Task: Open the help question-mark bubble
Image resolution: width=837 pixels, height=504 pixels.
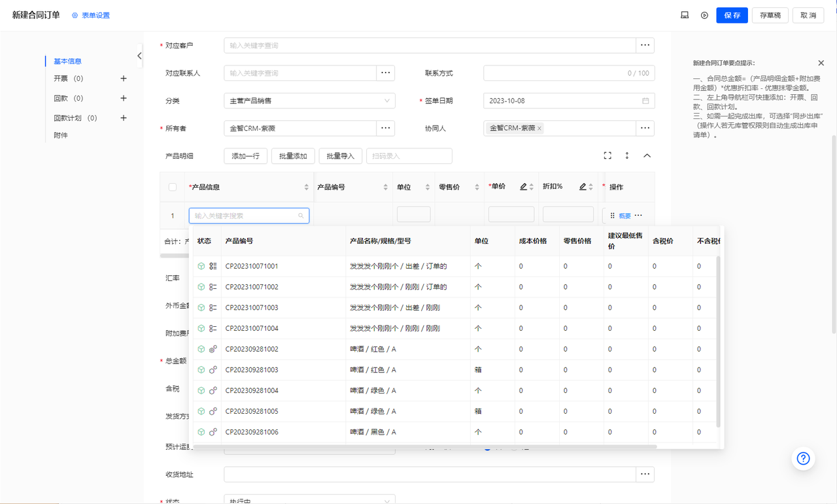Action: (x=804, y=458)
